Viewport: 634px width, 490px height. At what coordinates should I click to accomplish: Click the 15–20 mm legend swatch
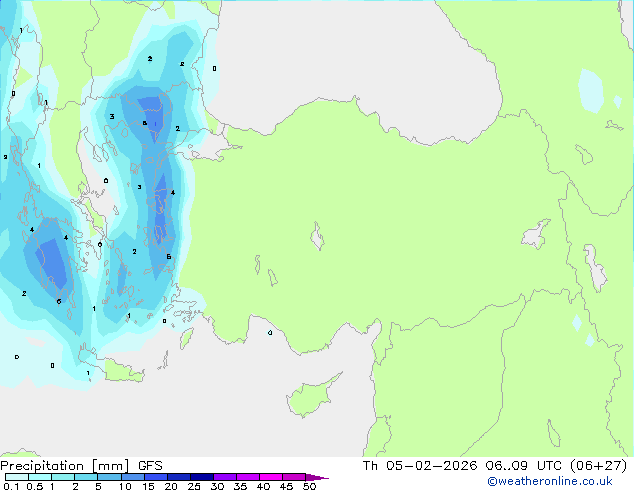[x=155, y=477]
